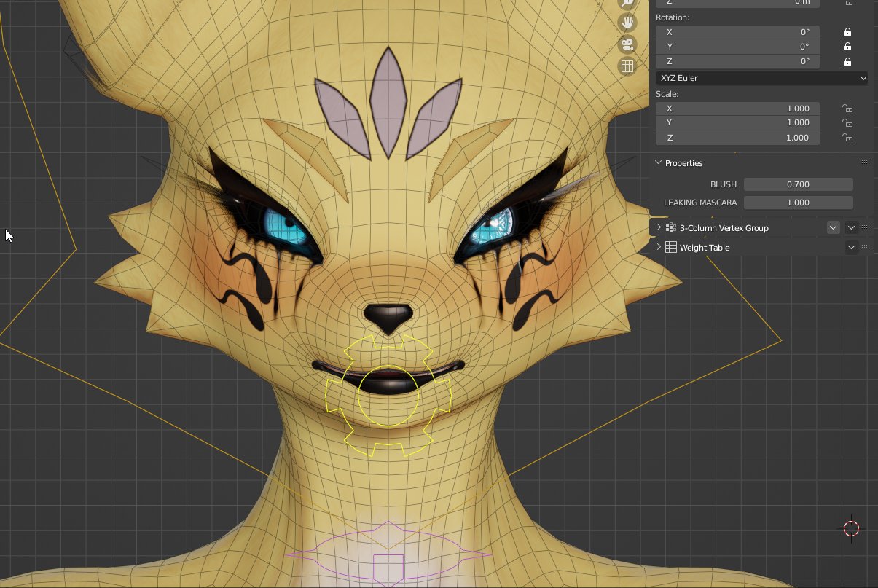
Task: Click the Rotation Y value field
Action: pyautogui.click(x=737, y=47)
